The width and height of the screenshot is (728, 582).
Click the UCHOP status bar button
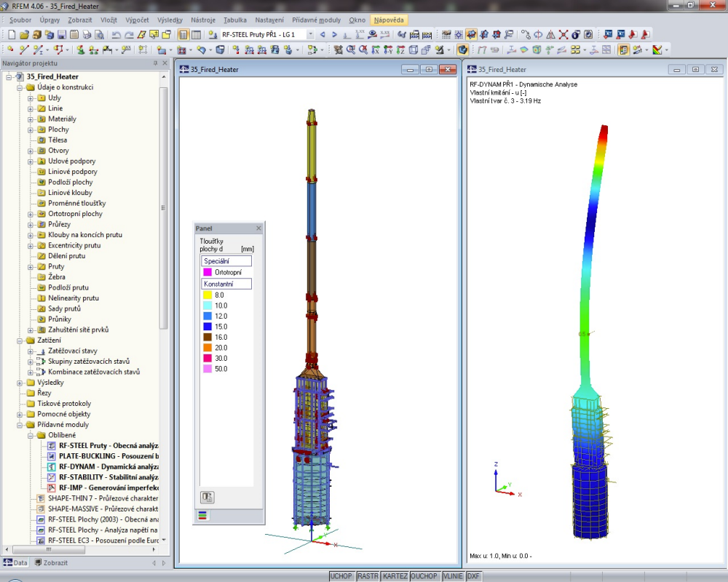341,576
